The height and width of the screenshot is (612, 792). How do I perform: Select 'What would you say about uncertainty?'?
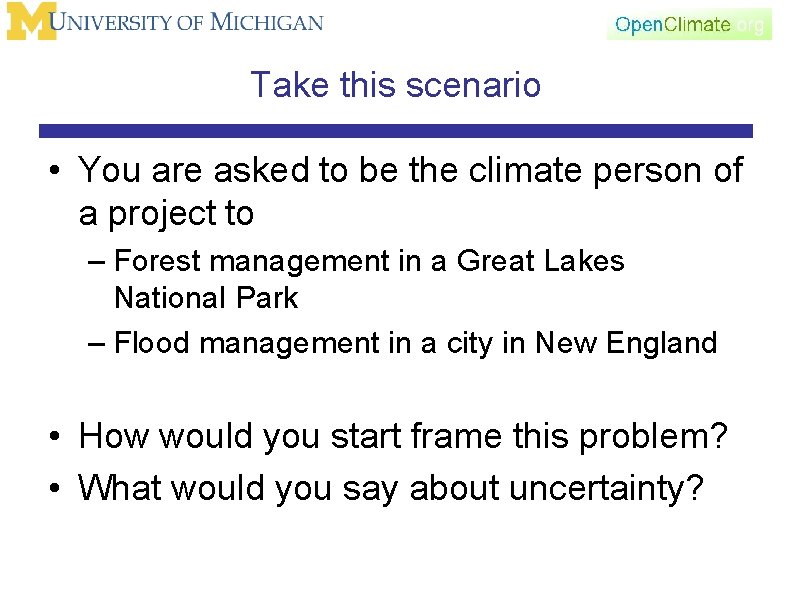point(390,489)
